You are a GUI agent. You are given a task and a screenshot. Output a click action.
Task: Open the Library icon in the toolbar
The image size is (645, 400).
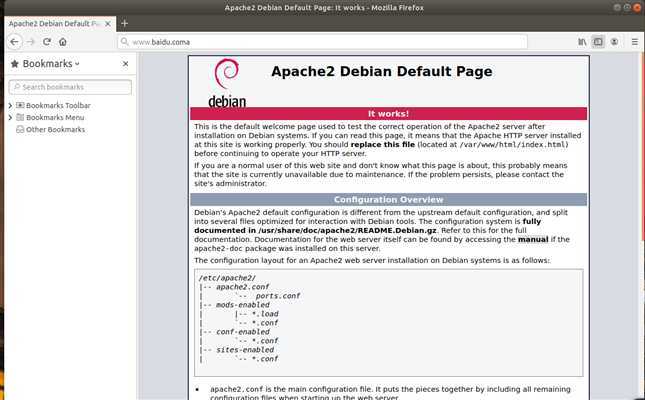582,42
